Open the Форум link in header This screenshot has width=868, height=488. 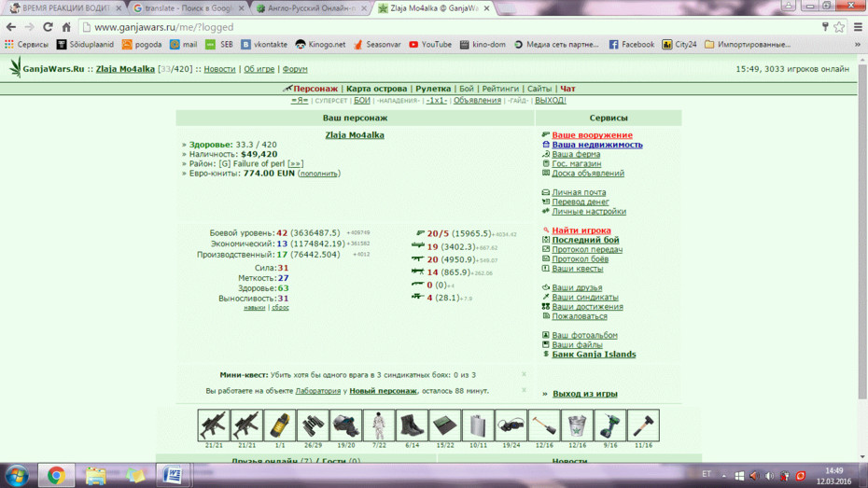pyautogui.click(x=295, y=69)
